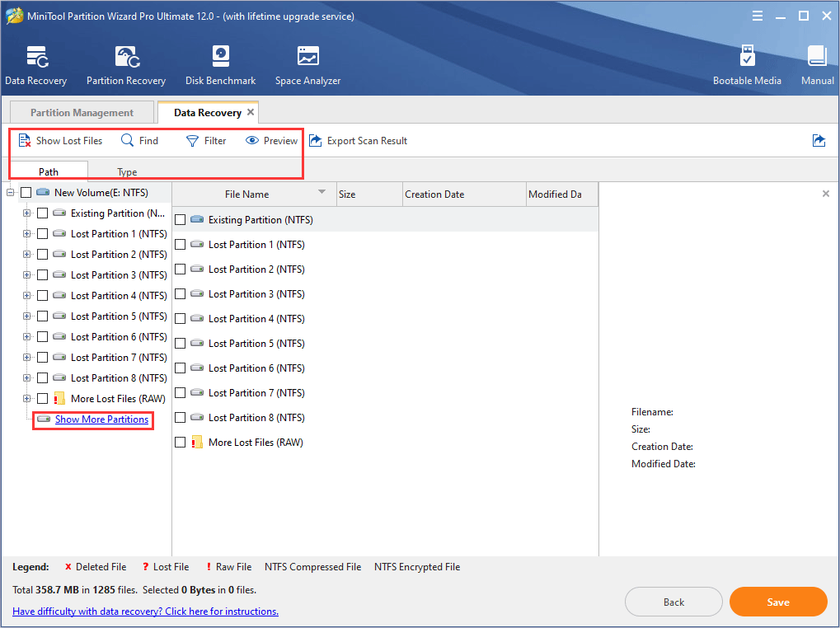Click the Lost Partition 6 drive icon in tree
Viewport: 840px width, 628px height.
pos(59,336)
